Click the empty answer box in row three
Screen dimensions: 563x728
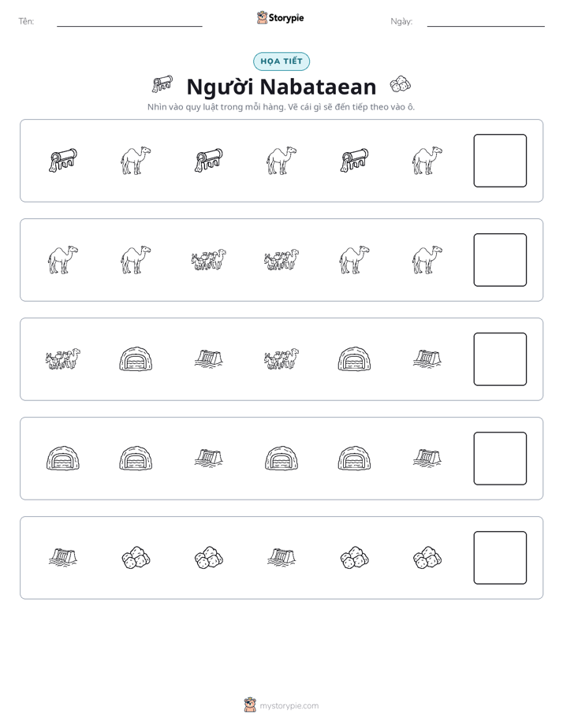coord(500,359)
